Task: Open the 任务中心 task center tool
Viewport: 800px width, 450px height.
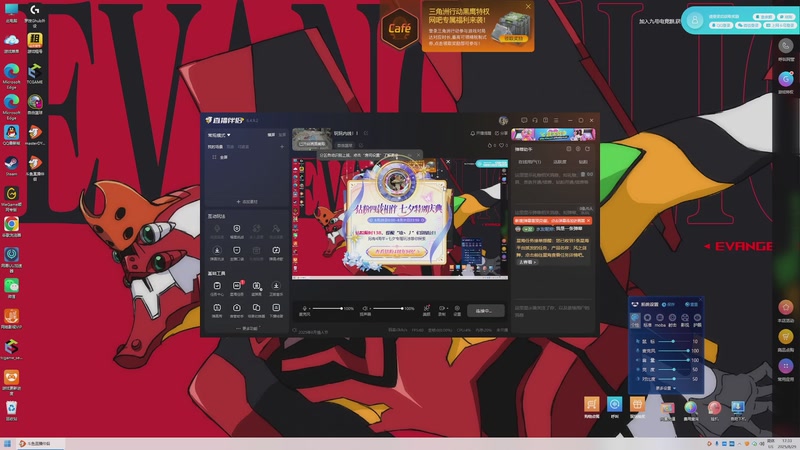Action: (x=217, y=288)
